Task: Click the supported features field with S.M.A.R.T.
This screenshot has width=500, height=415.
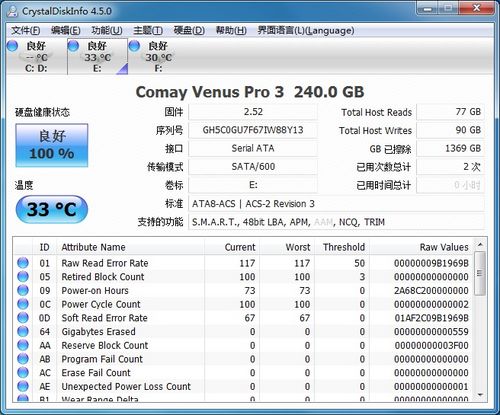Action: (x=336, y=222)
